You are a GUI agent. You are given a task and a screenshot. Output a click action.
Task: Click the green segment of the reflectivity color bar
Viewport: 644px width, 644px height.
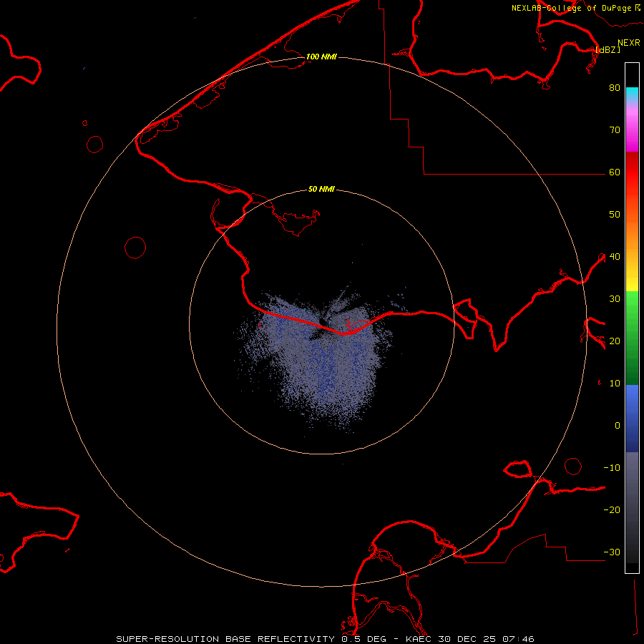click(632, 338)
